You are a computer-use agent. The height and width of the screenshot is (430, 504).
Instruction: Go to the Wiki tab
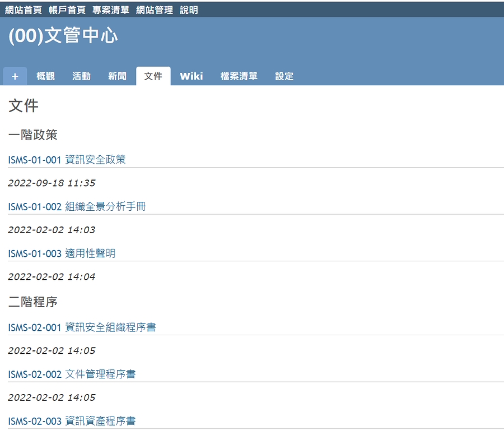191,76
